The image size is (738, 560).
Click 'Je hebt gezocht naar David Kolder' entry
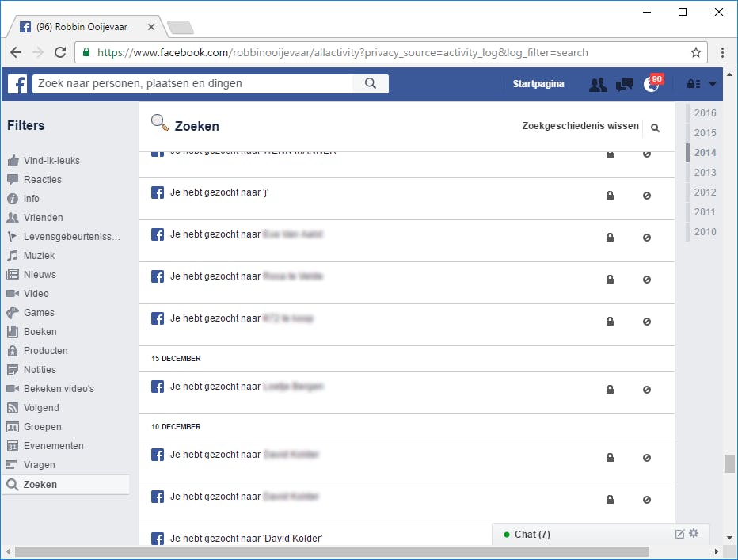[x=246, y=539]
